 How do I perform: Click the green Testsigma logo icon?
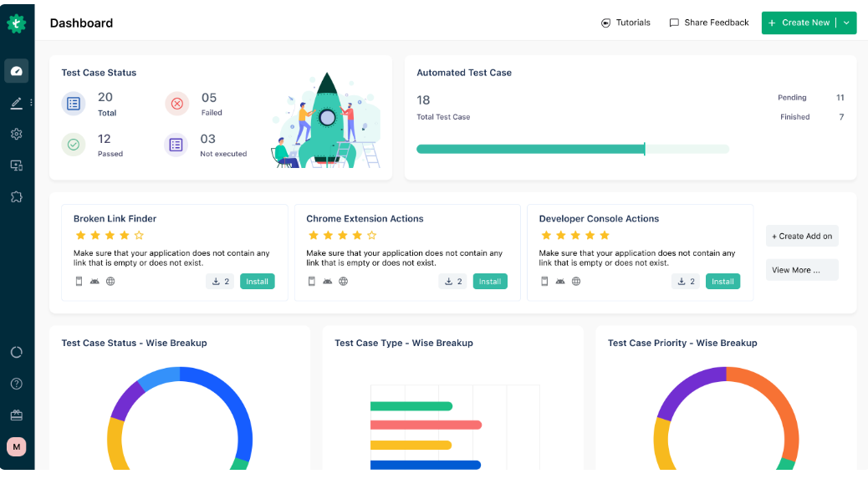[x=17, y=23]
